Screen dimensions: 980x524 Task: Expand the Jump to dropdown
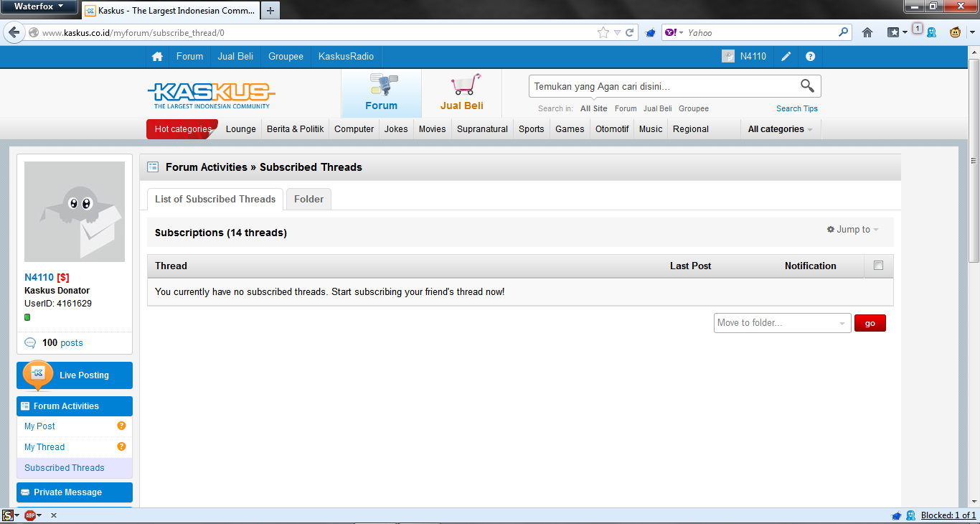click(853, 230)
